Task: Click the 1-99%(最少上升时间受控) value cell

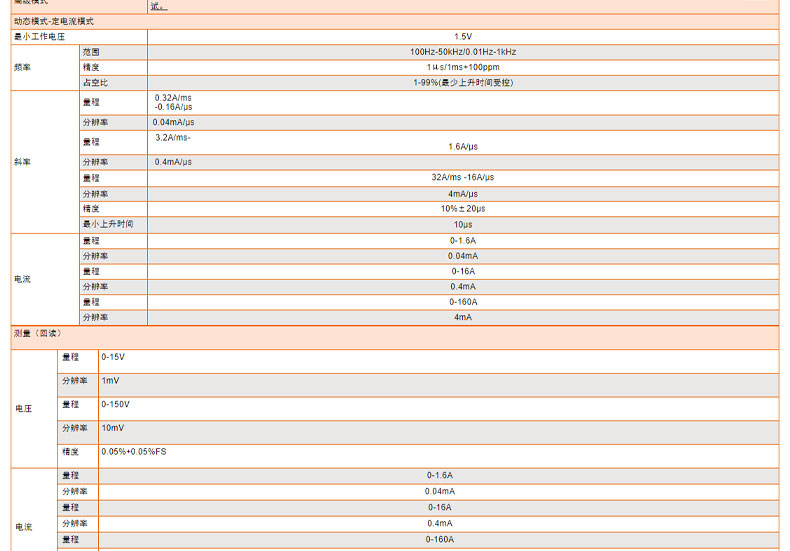Action: pos(462,82)
